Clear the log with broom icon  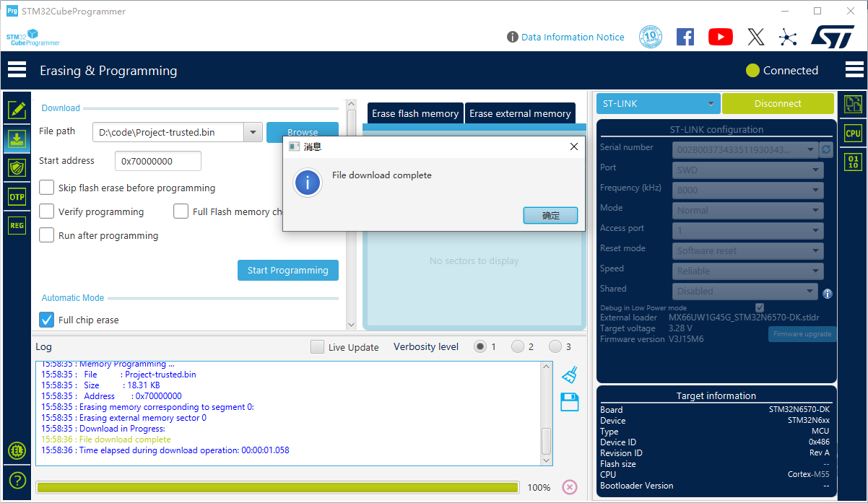[570, 375]
